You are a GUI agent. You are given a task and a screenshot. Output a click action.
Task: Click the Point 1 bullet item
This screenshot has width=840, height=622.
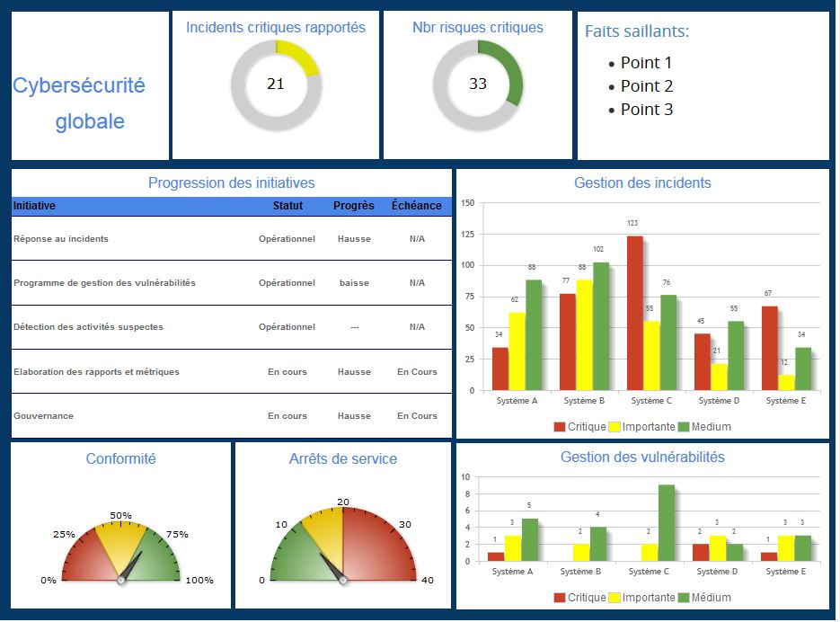tap(646, 63)
